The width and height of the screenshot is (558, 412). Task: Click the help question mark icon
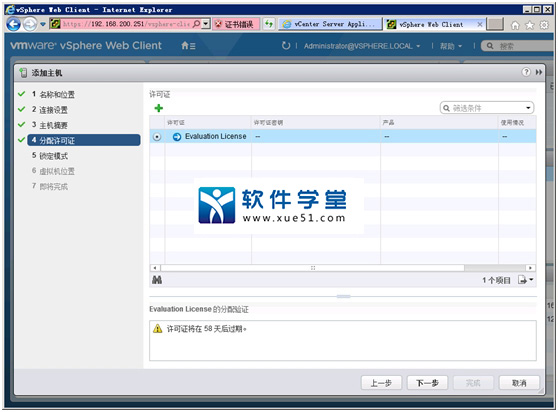(x=526, y=72)
